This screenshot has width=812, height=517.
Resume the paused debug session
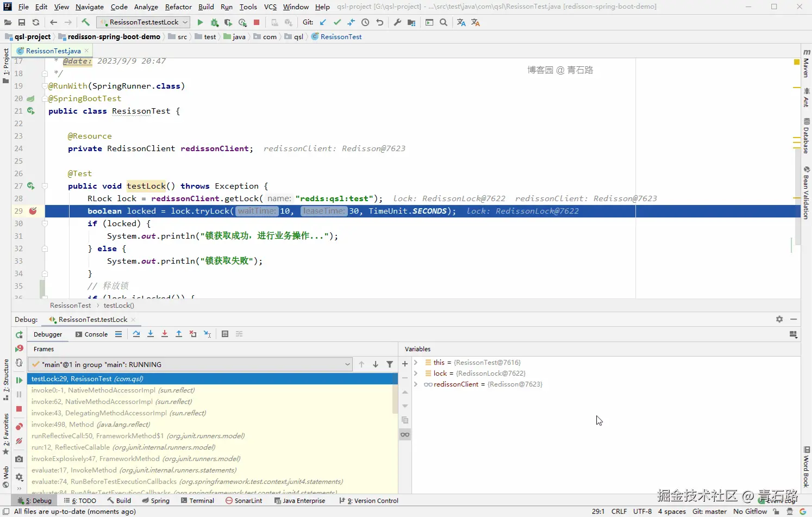click(x=20, y=379)
